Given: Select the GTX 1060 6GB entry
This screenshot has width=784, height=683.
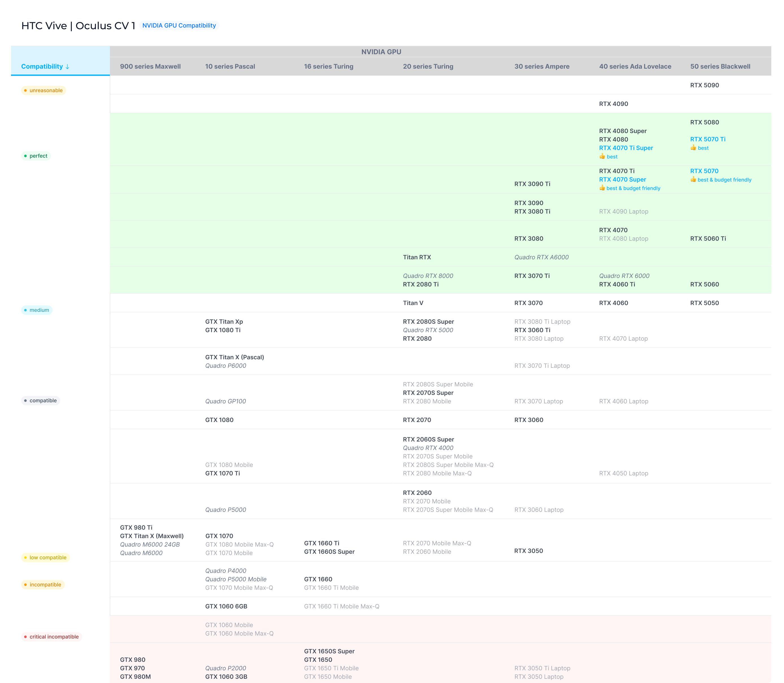Looking at the screenshot, I should 226,606.
